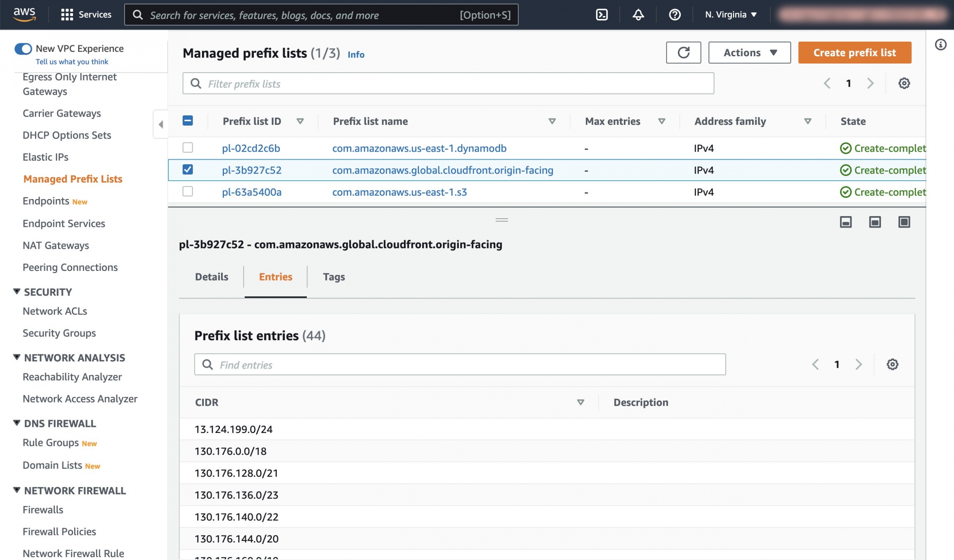
Task: Go to next page of prefix lists
Action: (x=870, y=83)
